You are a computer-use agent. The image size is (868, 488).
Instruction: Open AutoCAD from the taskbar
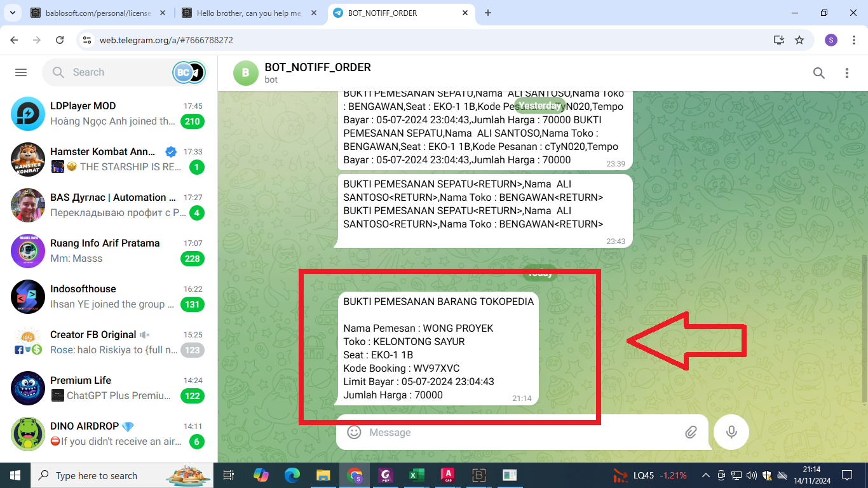(x=447, y=475)
